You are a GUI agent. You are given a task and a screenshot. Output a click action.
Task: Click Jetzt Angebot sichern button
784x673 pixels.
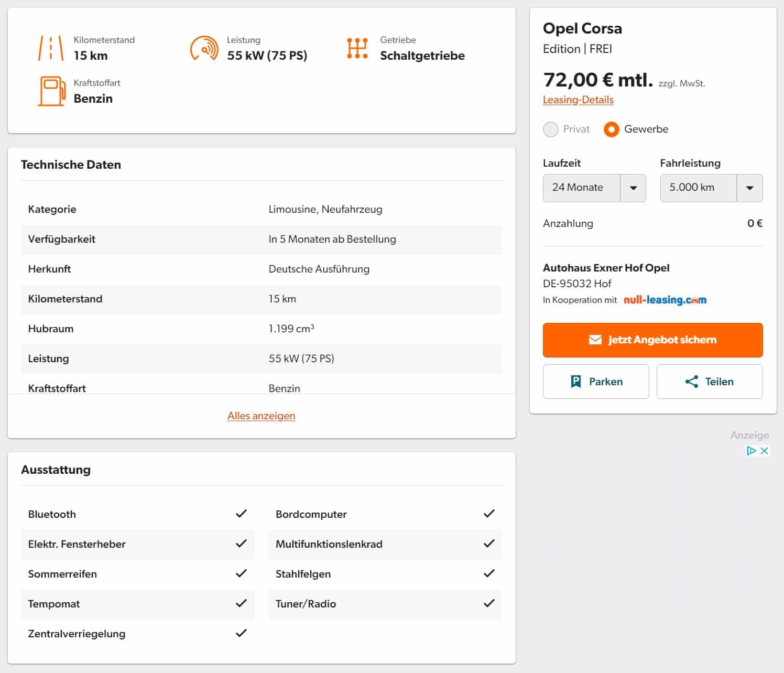(652, 340)
